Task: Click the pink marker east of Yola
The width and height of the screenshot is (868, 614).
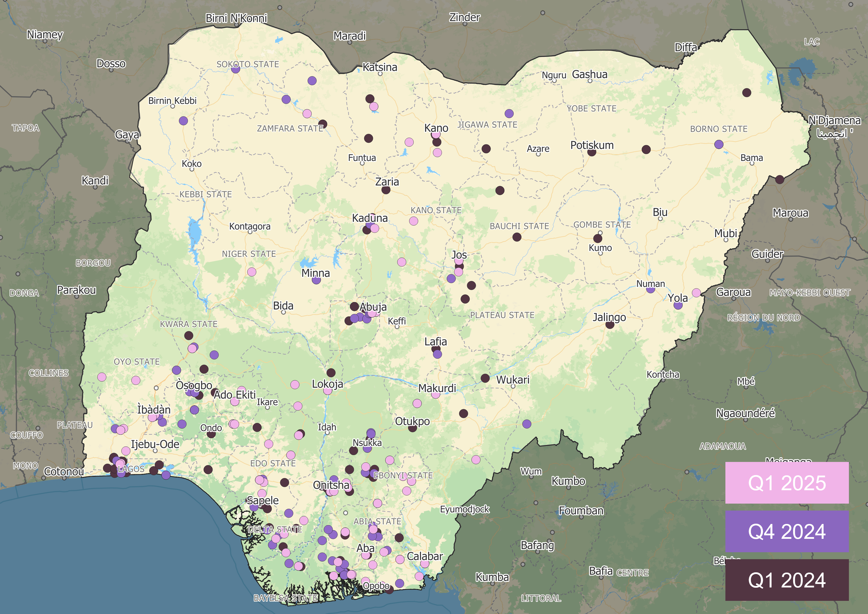Action: [696, 293]
